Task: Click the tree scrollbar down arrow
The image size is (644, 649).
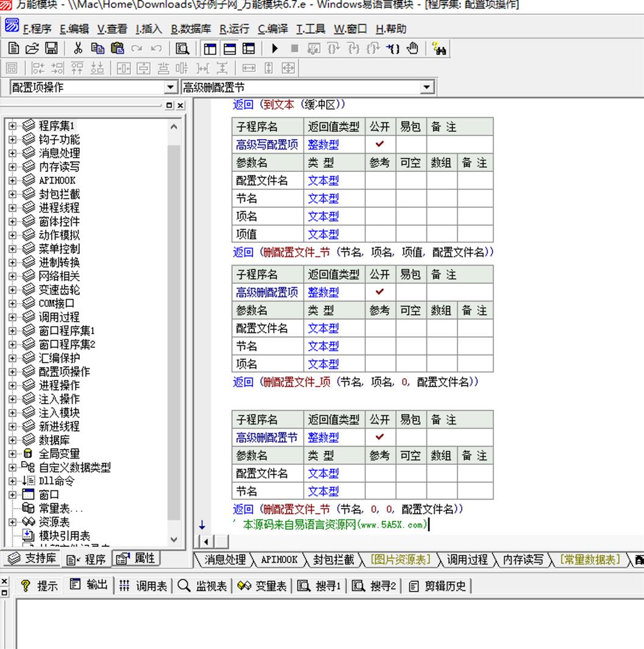Action: 174,540
